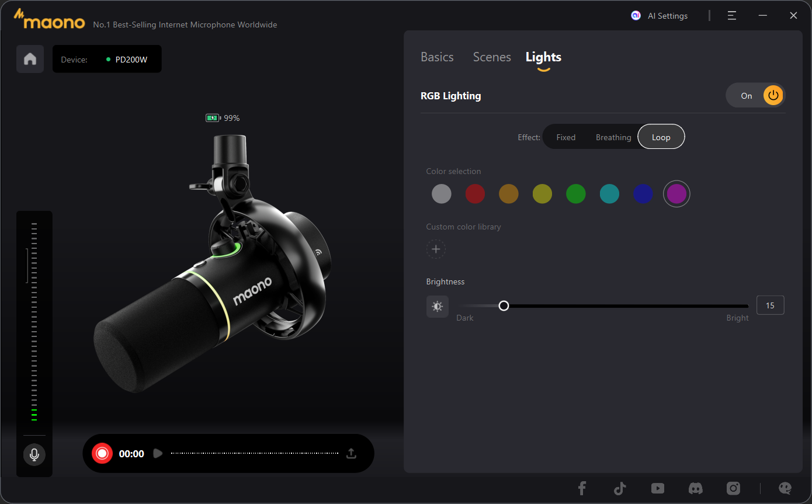Click the microphone product image
The image size is (812, 504).
(212, 263)
